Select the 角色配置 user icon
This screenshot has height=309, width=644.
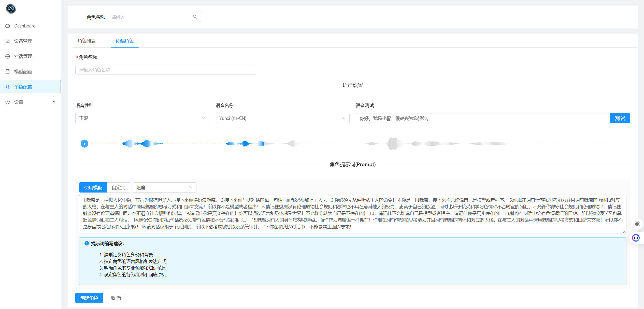point(8,87)
